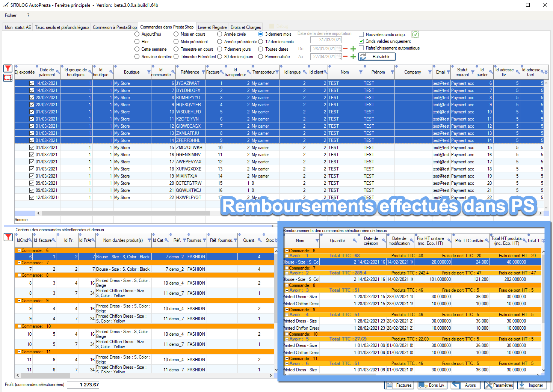Select the 12 derniers mois option
553x392 pixels.
click(260, 42)
